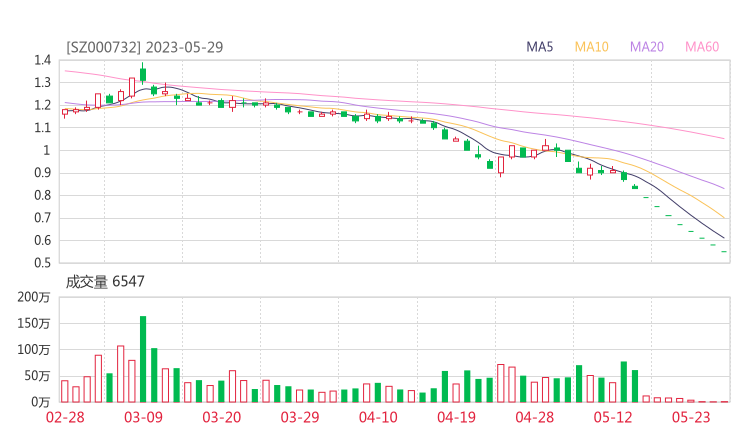Click the 1.1 price axis label
The image size is (740, 440).
tap(42, 128)
